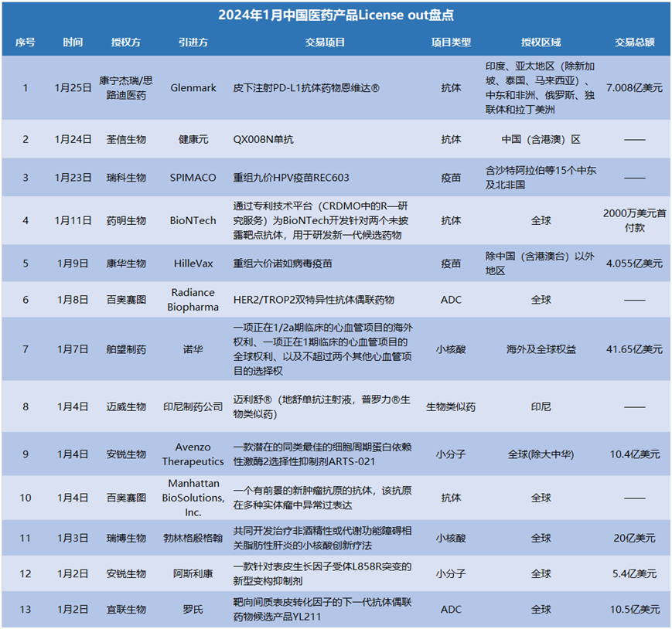This screenshot has height=629, width=672.
Task: Select the "41.65亿美元" amount cell
Action: pos(634,349)
